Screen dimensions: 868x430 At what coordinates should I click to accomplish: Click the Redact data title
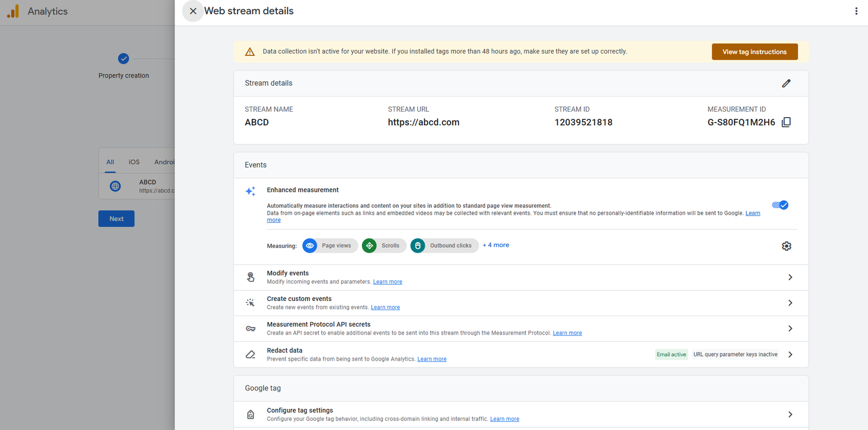[x=284, y=350]
